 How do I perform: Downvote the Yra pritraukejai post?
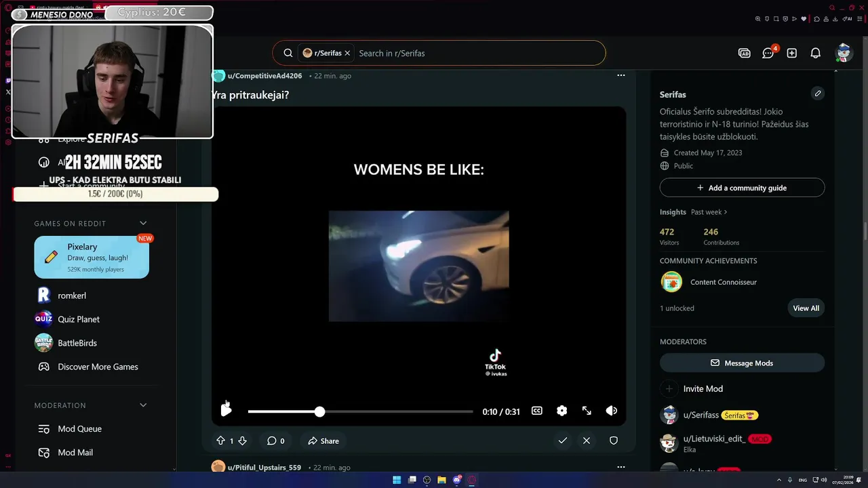coord(242,441)
